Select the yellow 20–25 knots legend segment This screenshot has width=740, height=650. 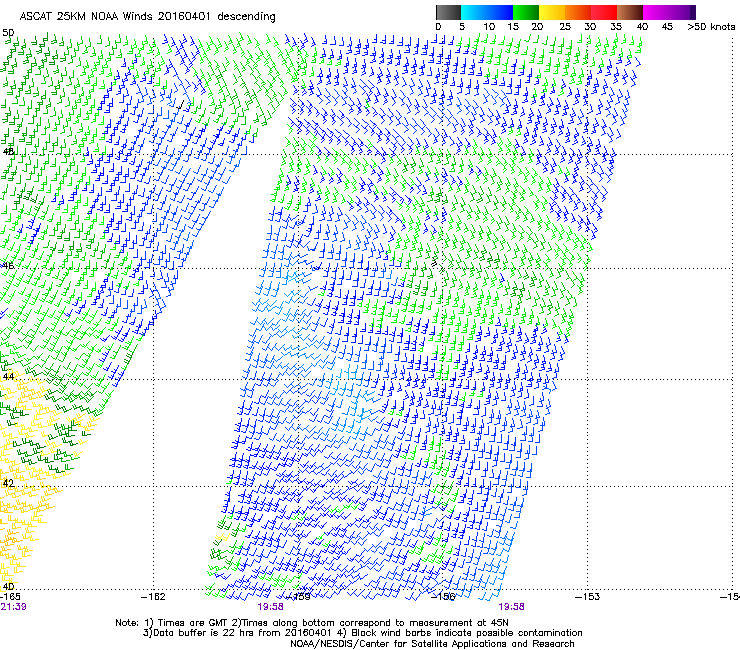552,12
